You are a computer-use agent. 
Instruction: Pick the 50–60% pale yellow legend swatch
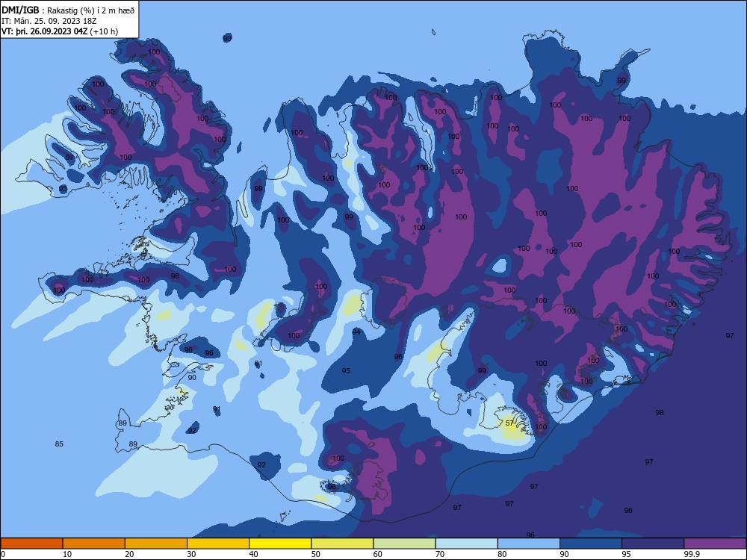click(x=343, y=544)
